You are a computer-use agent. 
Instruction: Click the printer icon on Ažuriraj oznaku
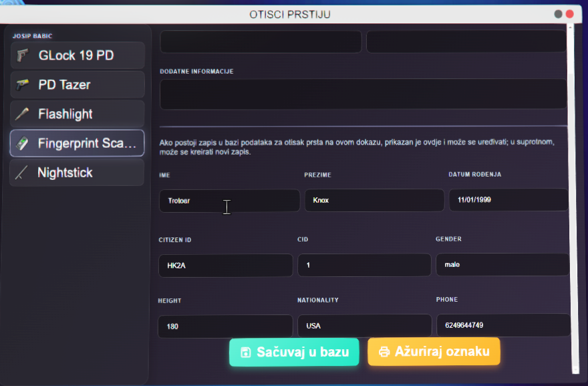[384, 351]
